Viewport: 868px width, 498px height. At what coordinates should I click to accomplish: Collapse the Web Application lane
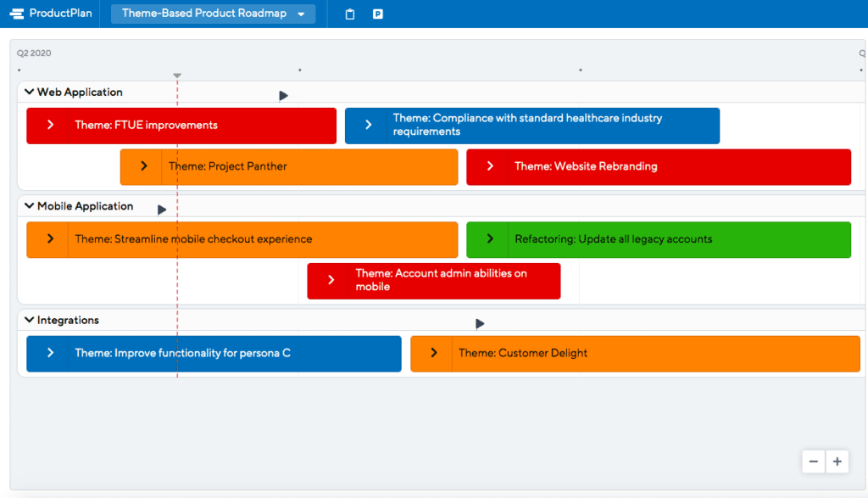tap(30, 92)
